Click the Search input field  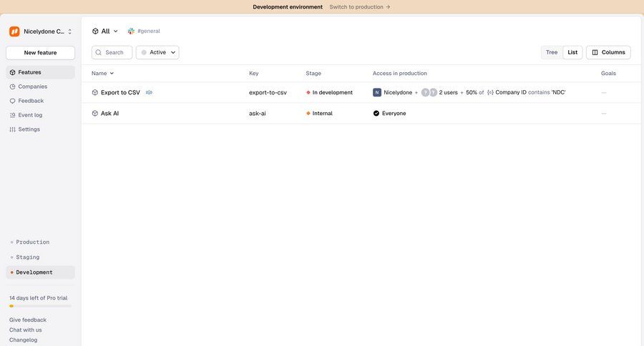(112, 52)
